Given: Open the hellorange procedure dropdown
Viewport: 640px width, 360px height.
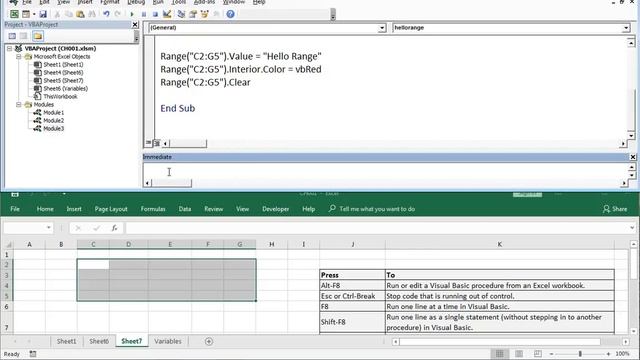Looking at the screenshot, I should click(626, 28).
